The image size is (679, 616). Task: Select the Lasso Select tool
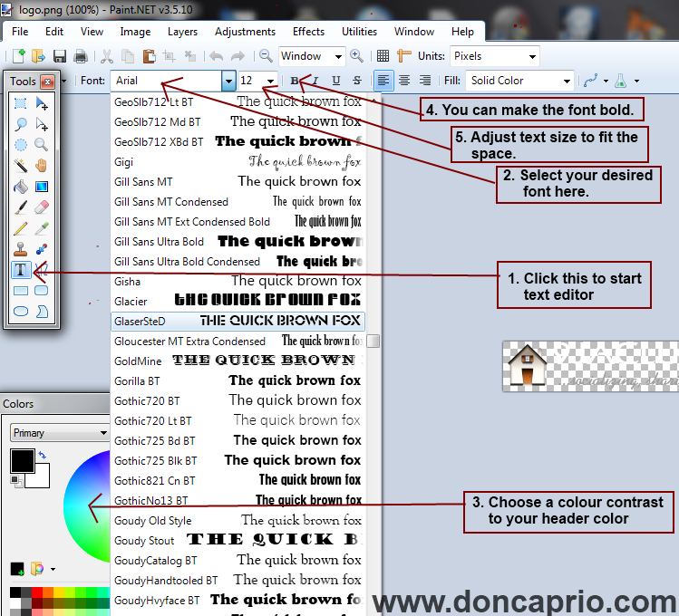(20, 124)
